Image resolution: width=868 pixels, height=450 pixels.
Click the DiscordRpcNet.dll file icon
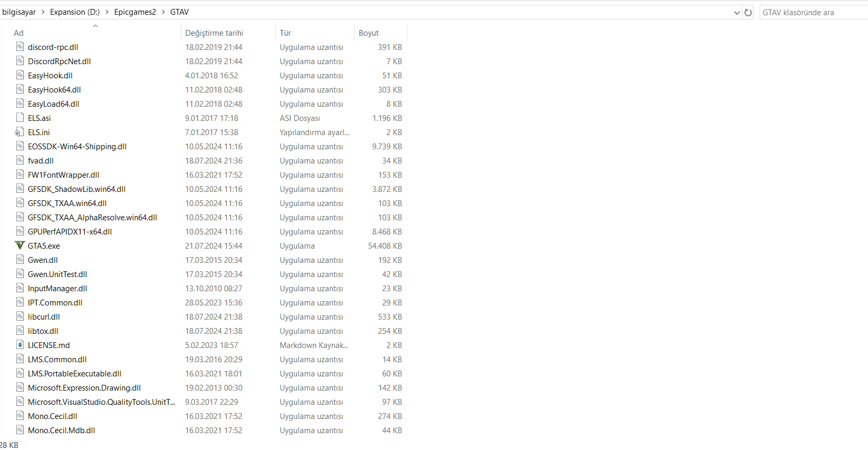tap(20, 61)
